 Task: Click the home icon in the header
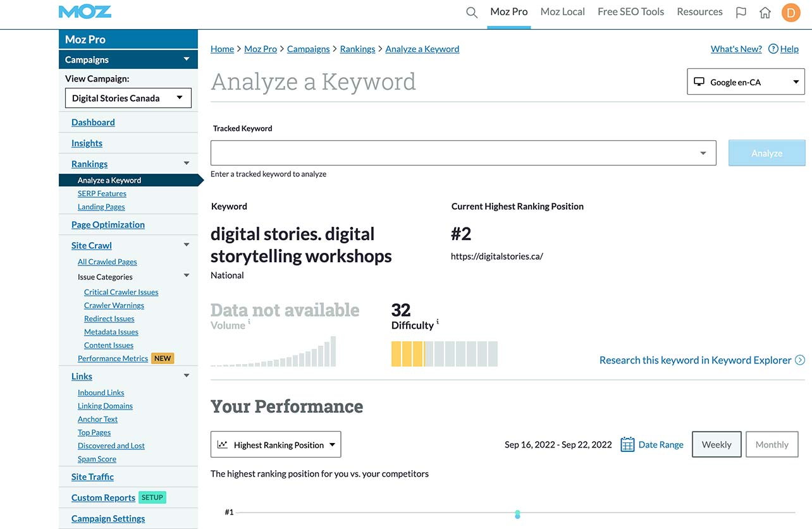[765, 11]
